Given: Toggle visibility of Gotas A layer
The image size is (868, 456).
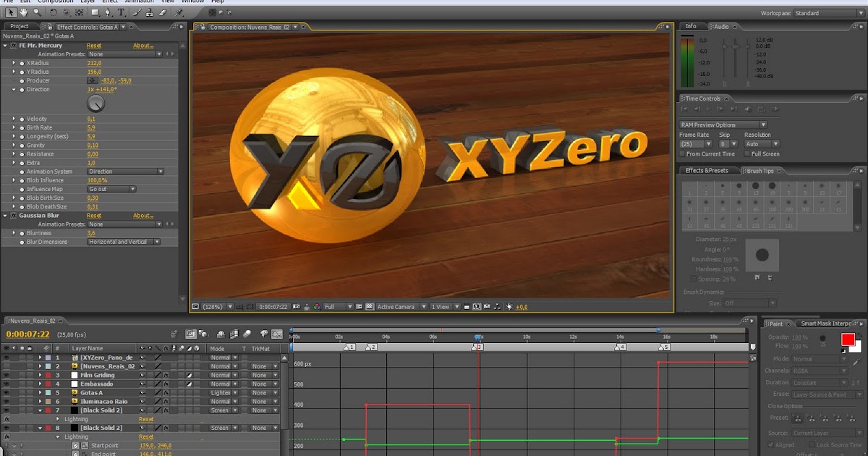Looking at the screenshot, I should pos(7,392).
